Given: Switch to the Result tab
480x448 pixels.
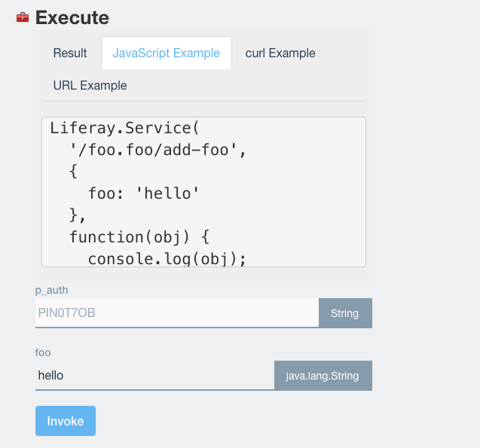Looking at the screenshot, I should 70,53.
